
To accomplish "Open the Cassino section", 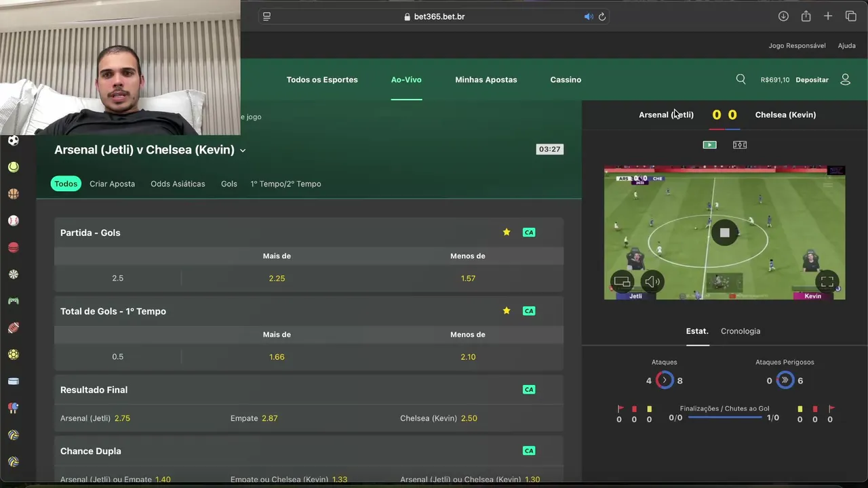I will [x=566, y=79].
